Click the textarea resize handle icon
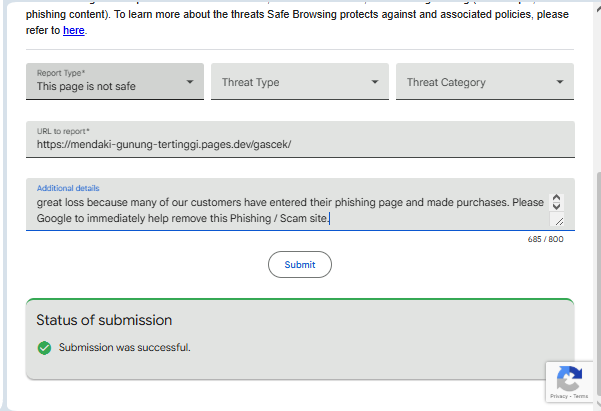Image resolution: width=601 pixels, height=411 pixels. point(557,221)
